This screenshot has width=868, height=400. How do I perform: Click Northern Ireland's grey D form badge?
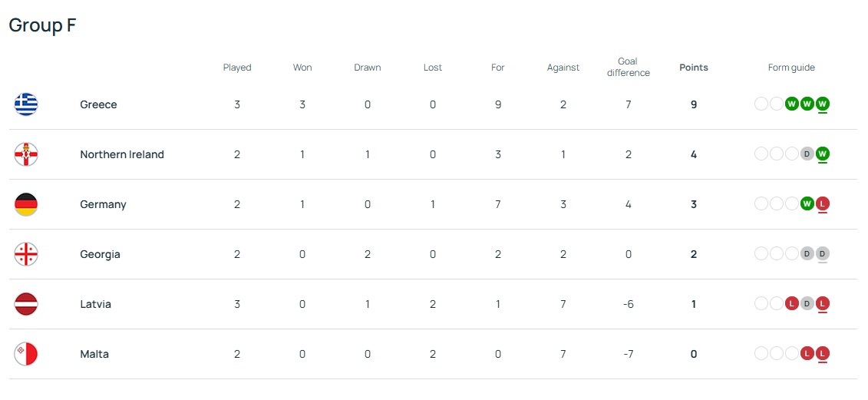pos(807,154)
